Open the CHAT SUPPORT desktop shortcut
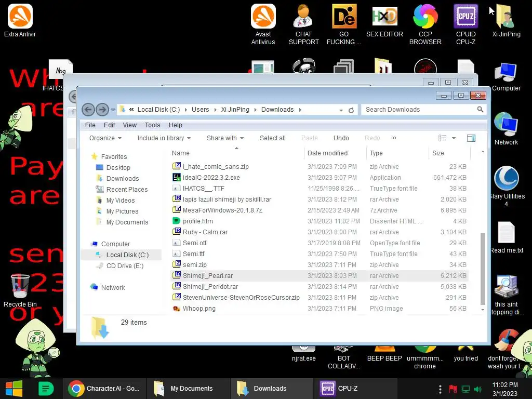Viewport: 532px width, 399px height. click(303, 24)
